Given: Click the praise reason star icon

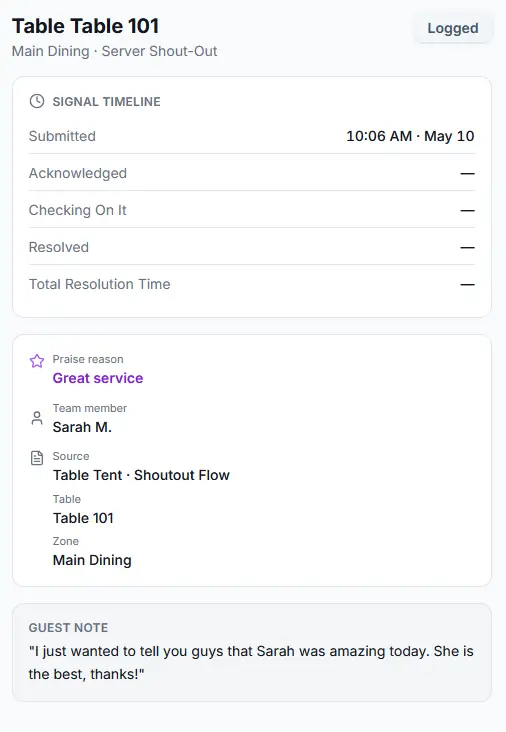Looking at the screenshot, I should pos(37,360).
